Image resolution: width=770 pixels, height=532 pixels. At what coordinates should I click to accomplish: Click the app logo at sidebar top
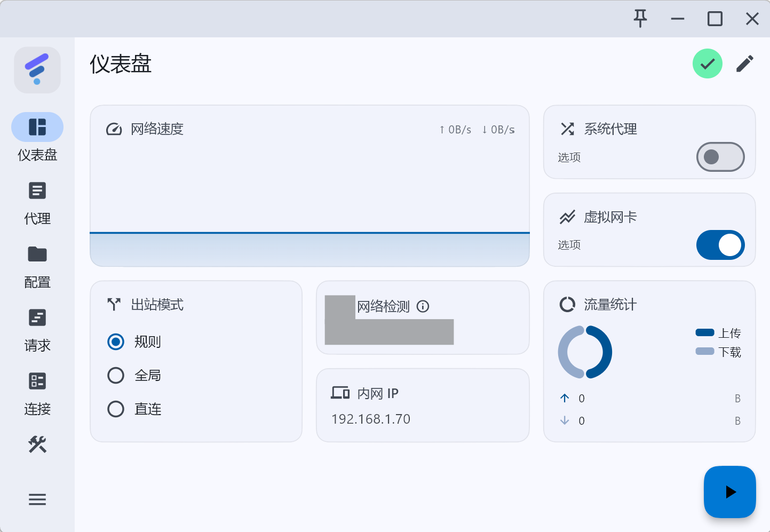click(x=37, y=69)
